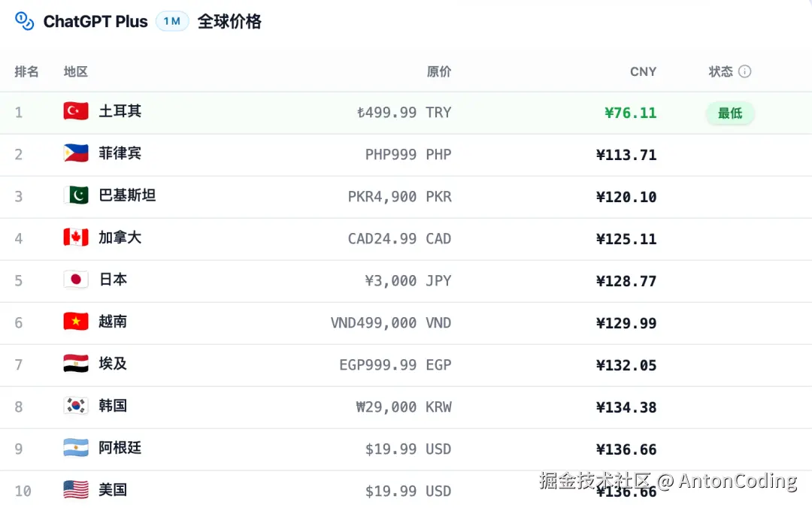Click the CNY price ¥113.71
Screen dimensions: 812x508
626,155
